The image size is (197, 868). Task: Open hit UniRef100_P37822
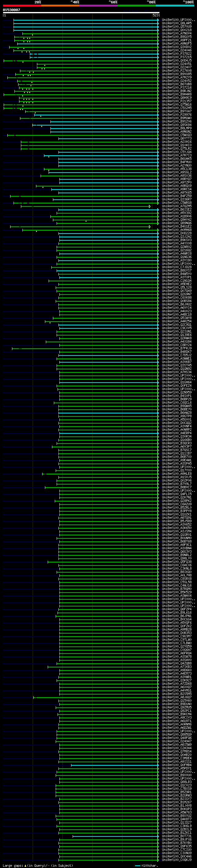[x=176, y=54]
